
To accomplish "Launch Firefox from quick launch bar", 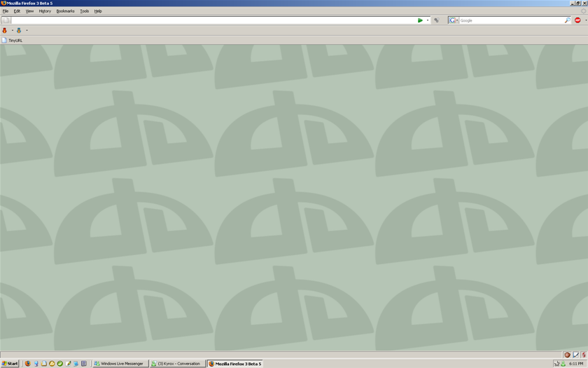I will [x=28, y=364].
